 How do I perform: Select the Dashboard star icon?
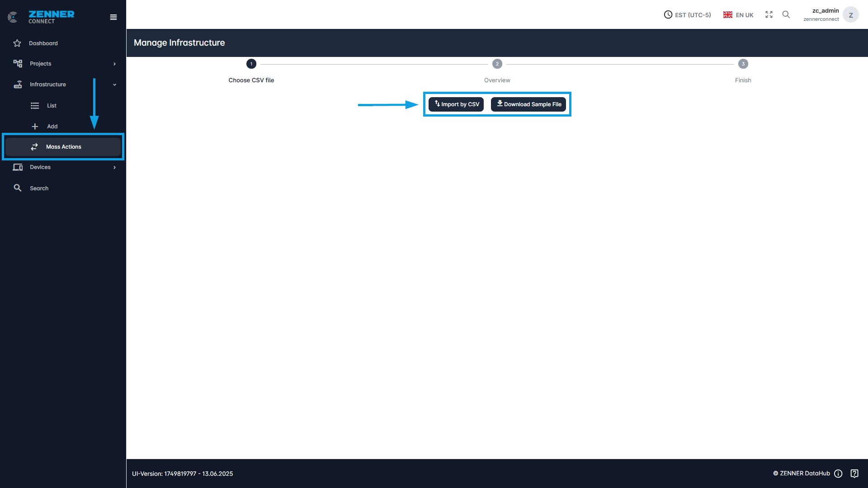17,43
